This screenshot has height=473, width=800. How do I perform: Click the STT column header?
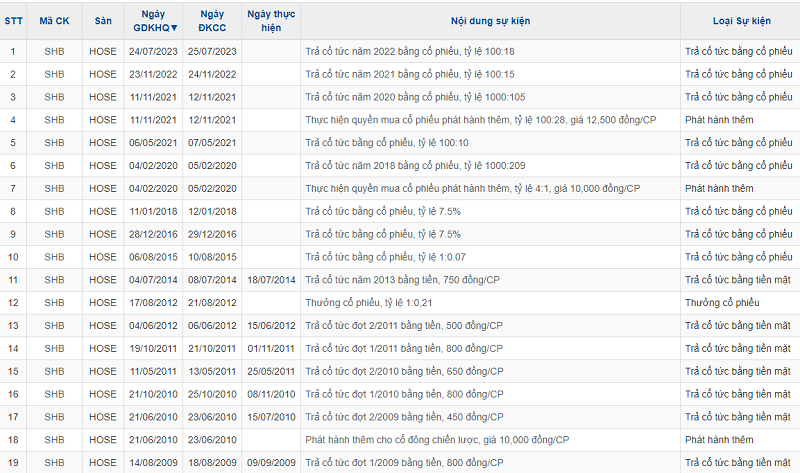pyautogui.click(x=13, y=20)
